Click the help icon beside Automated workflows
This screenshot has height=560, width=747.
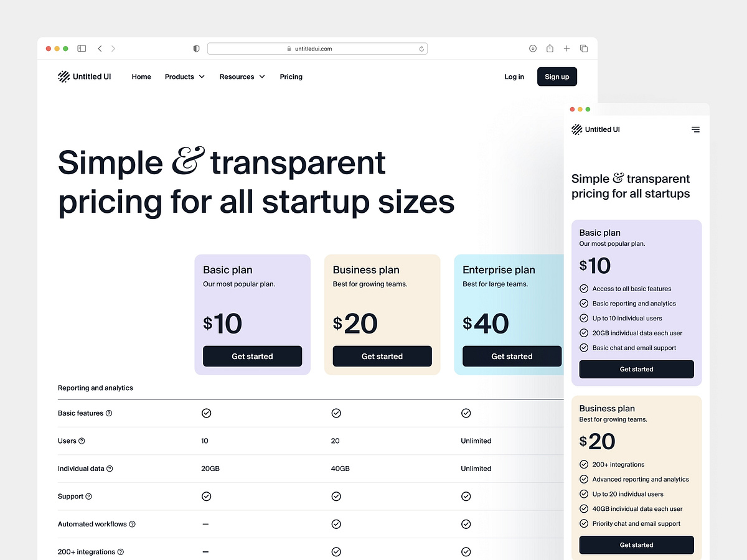click(131, 524)
